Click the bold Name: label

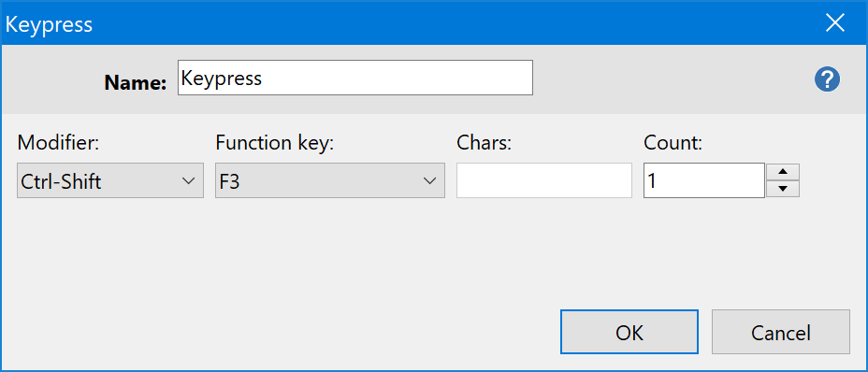coord(136,82)
